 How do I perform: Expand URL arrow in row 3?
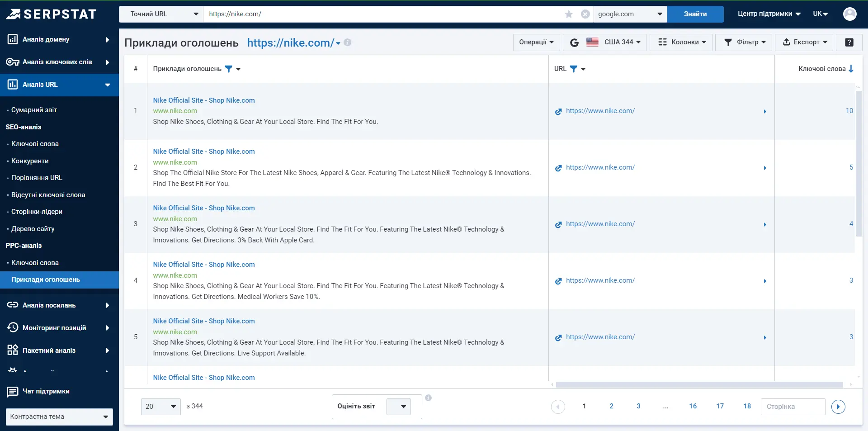765,224
